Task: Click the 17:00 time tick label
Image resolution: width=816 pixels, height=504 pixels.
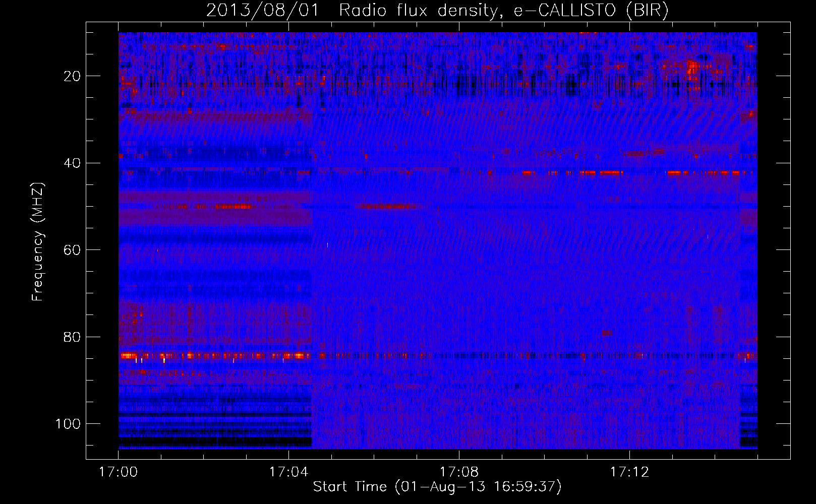Action: point(119,472)
